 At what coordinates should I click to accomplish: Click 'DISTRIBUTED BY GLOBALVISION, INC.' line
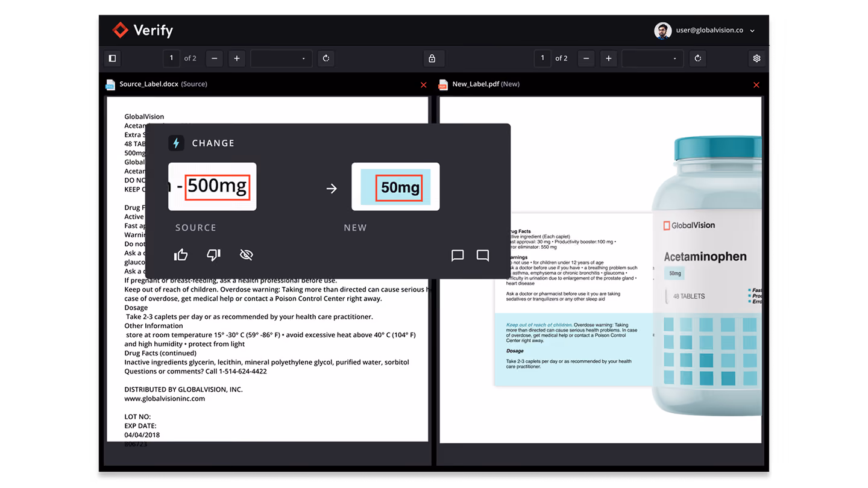click(x=183, y=389)
